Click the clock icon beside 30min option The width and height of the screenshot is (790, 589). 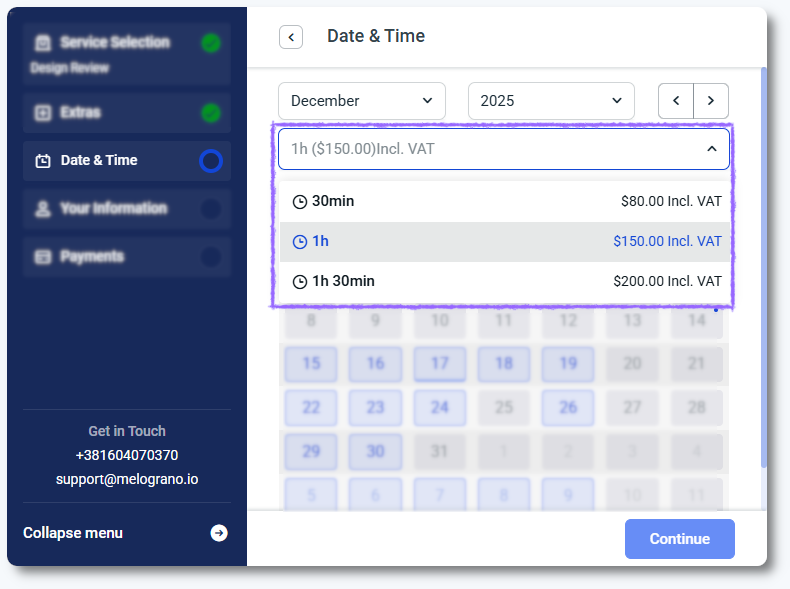tap(299, 202)
